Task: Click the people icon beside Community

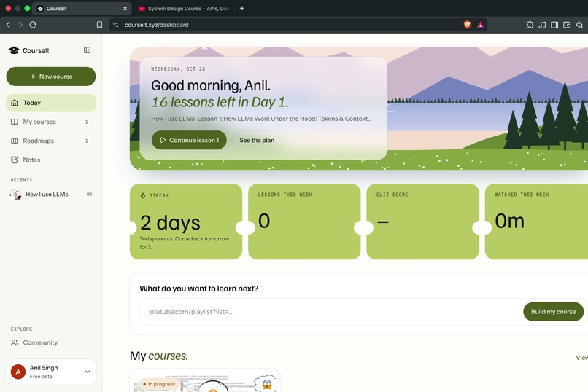Action: [15, 342]
